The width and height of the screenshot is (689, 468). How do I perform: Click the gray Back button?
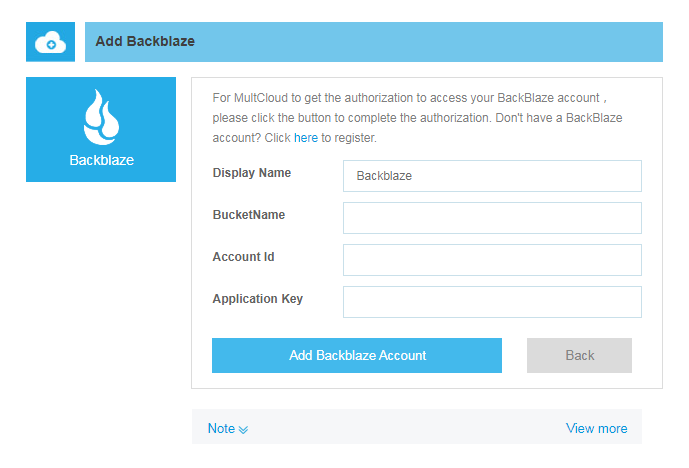(x=579, y=355)
